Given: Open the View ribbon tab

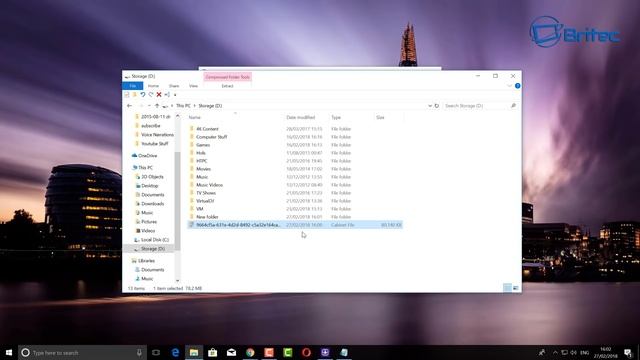Looking at the screenshot, I should [x=193, y=86].
